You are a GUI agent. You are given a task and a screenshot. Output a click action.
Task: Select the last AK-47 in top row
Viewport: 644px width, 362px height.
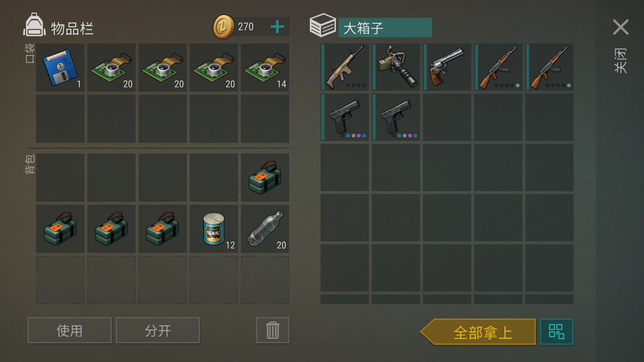tap(549, 67)
